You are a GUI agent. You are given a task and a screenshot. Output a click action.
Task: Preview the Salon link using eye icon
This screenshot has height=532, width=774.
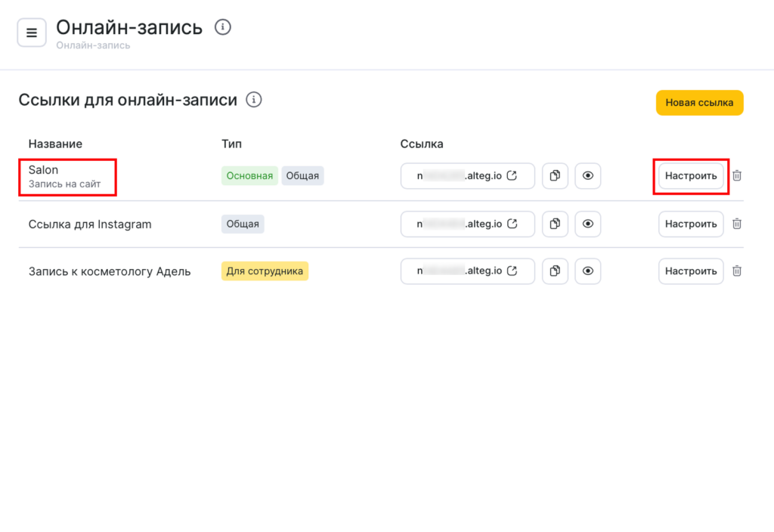tap(588, 176)
